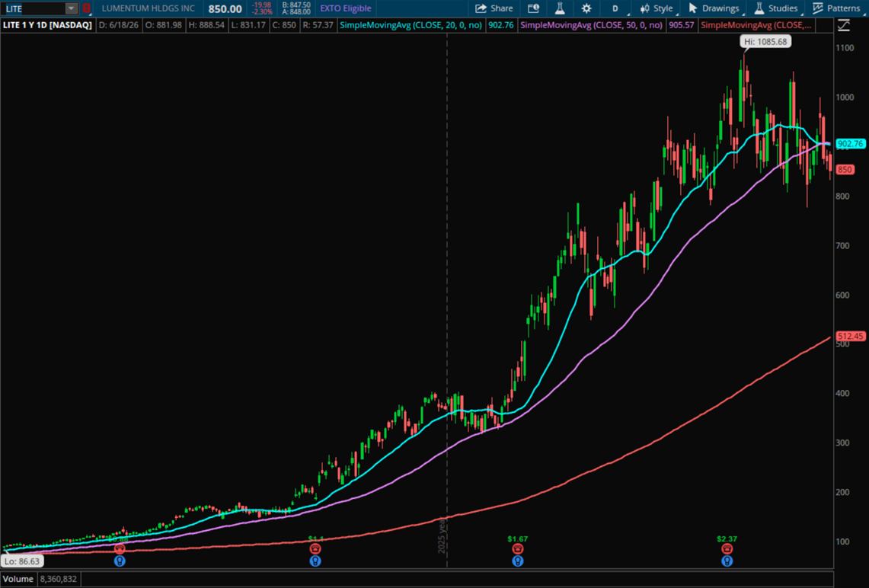
Task: Click the 1000 level on the price axis
Action: 845,97
